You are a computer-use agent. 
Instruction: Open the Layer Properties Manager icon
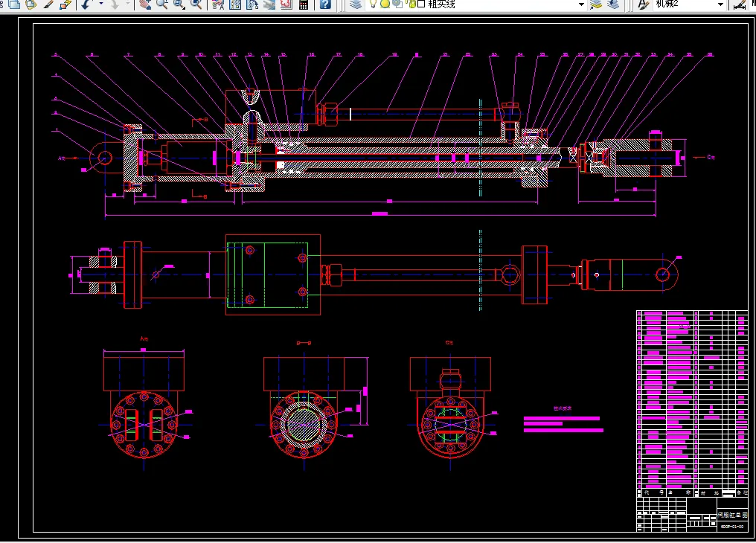pos(356,4)
